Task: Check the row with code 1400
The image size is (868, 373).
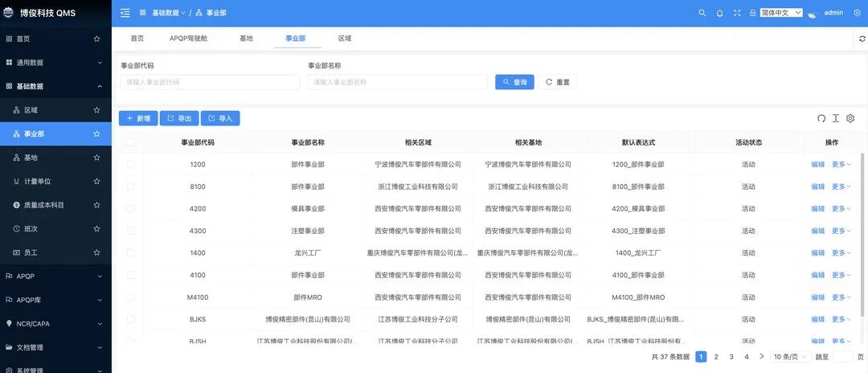Action: pos(131,253)
